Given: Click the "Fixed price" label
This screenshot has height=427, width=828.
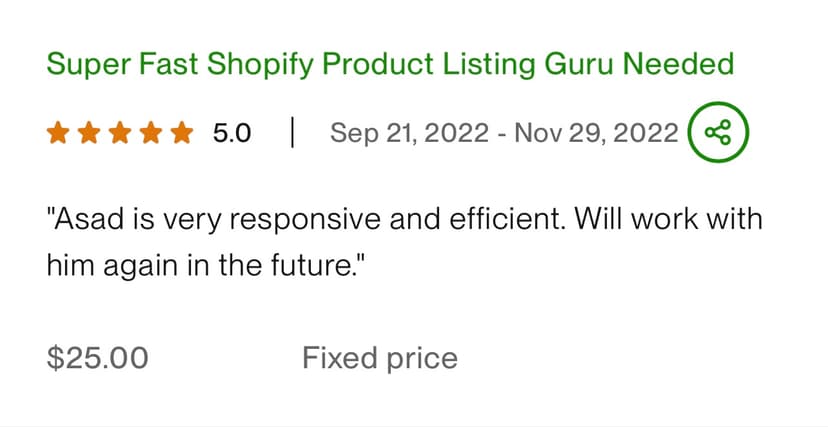Looking at the screenshot, I should tap(380, 357).
